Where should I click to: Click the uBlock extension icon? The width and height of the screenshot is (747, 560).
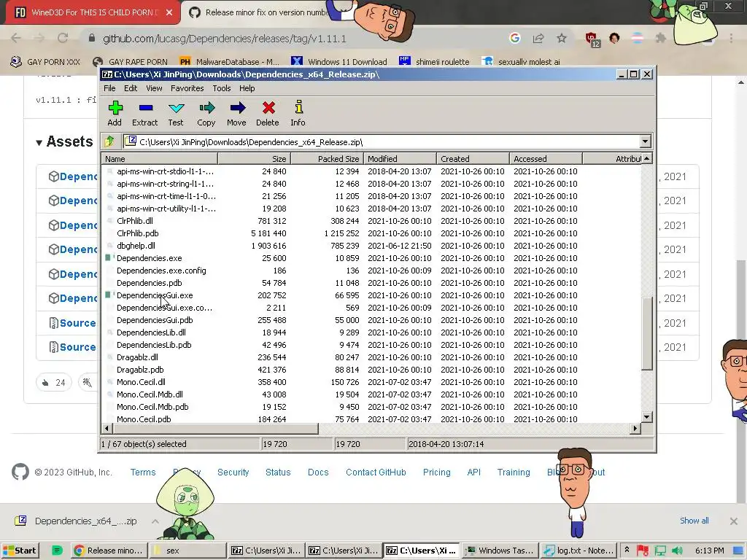tap(592, 39)
